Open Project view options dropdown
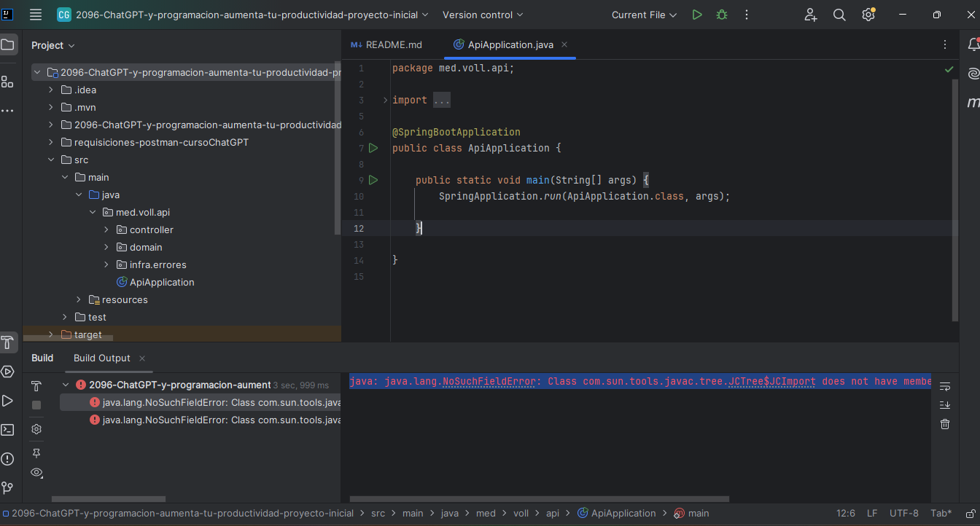The image size is (980, 526). [53, 45]
